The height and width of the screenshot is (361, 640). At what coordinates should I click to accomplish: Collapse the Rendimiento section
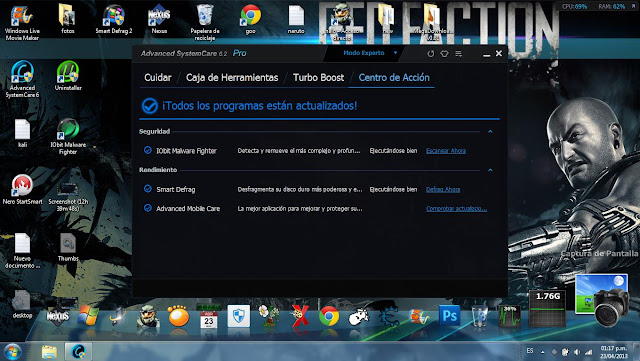[x=490, y=170]
